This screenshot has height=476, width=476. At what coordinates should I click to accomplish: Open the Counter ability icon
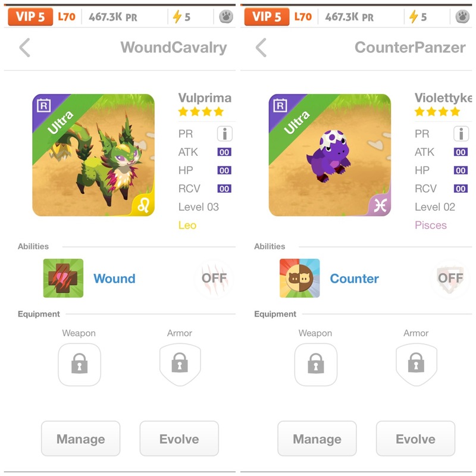point(300,278)
